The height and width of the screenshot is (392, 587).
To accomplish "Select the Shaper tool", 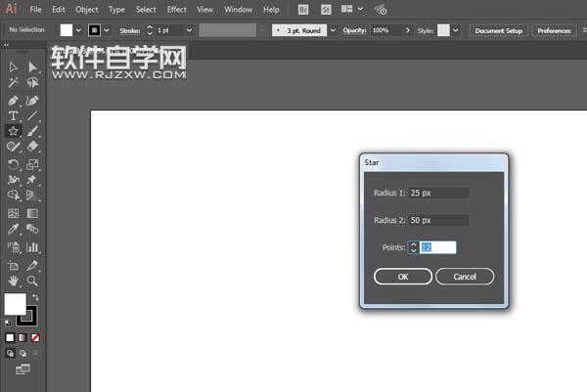I will point(13,147).
